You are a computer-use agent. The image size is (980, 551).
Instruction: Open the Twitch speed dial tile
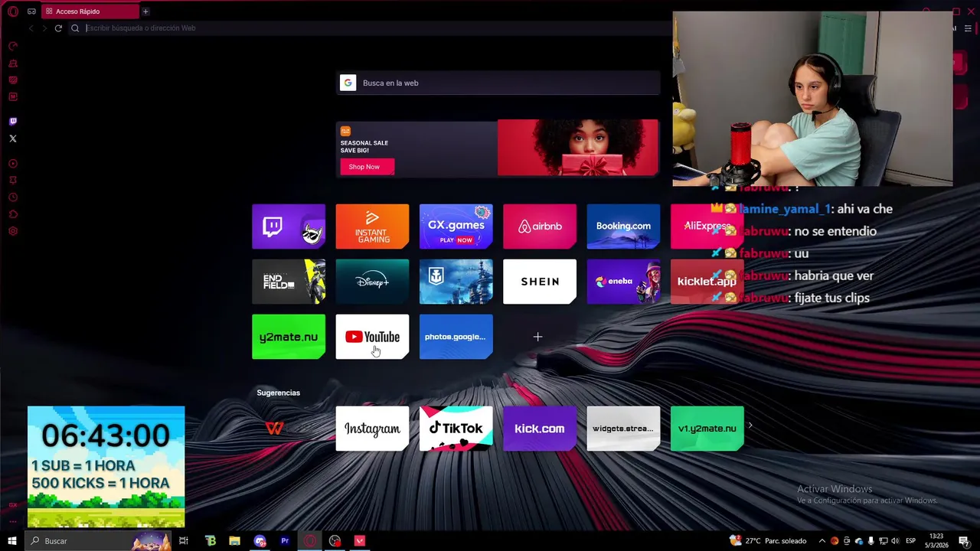(289, 227)
